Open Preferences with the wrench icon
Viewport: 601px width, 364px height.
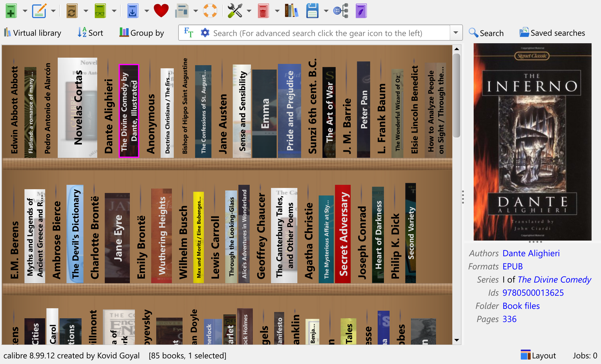(x=235, y=11)
